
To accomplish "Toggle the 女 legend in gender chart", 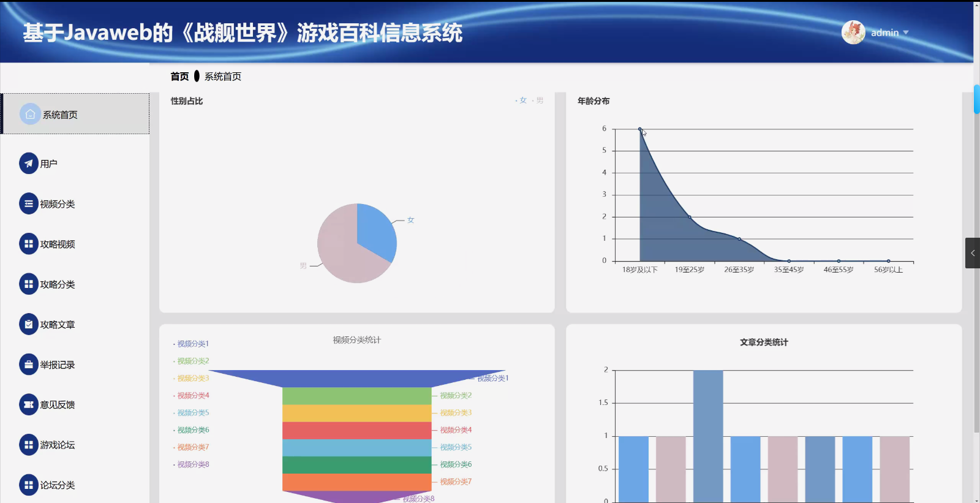I will [521, 100].
